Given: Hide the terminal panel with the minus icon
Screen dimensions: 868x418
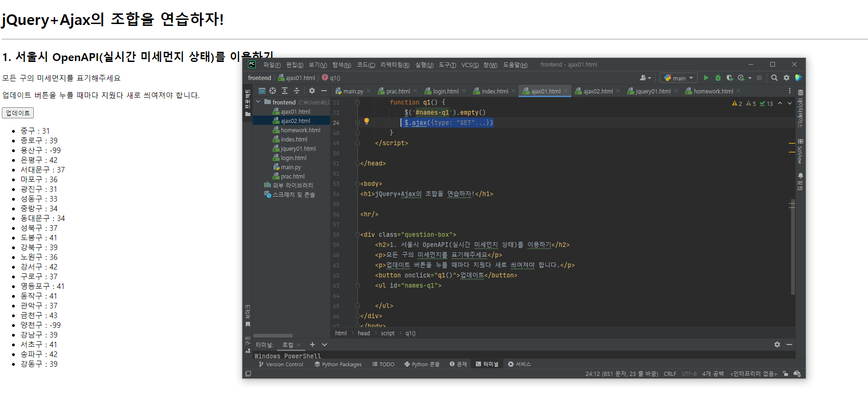Looking at the screenshot, I should pos(789,344).
